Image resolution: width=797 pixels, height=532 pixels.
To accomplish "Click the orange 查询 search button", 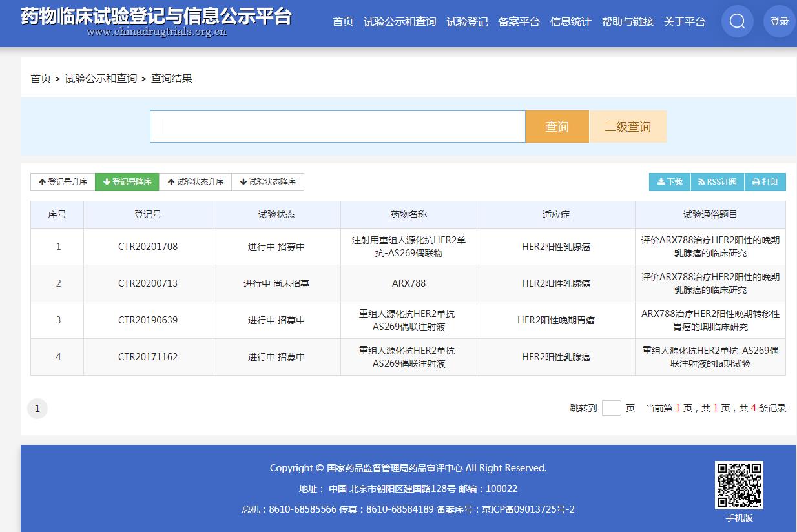I will pos(557,127).
